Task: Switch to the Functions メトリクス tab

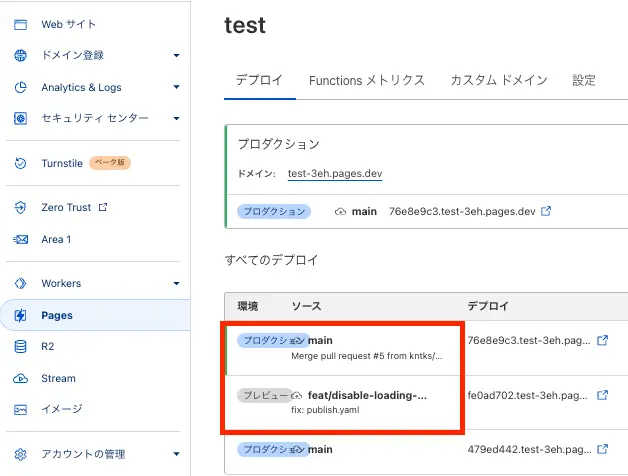Action: [366, 81]
